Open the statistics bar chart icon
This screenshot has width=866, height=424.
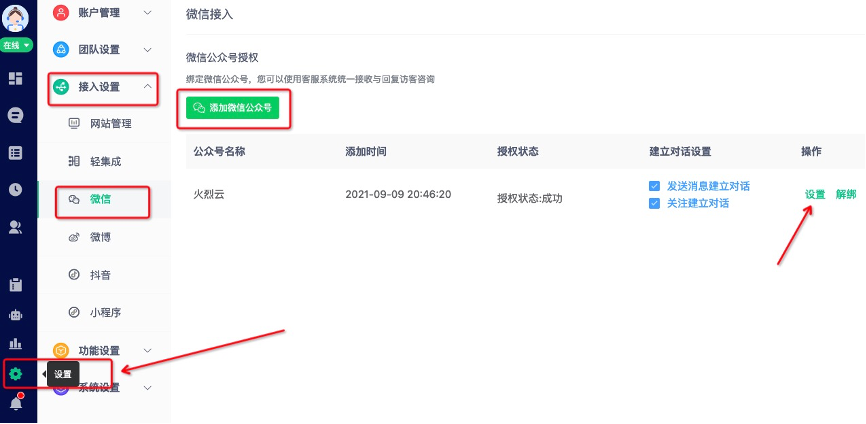[15, 344]
